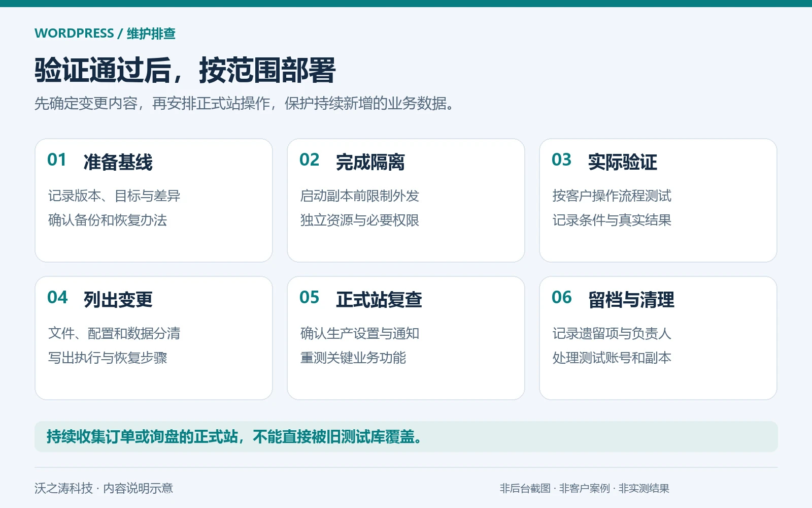
Task: Select step number 06
Action: pos(562,298)
